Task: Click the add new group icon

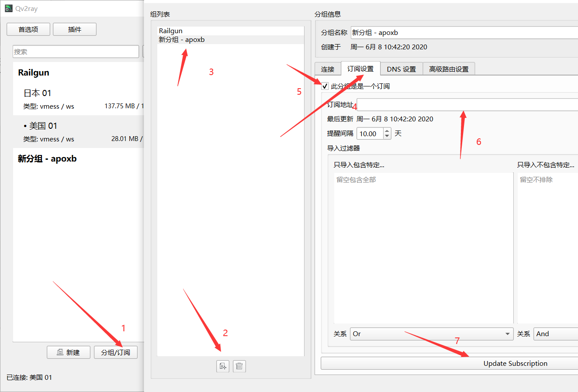Action: point(223,366)
